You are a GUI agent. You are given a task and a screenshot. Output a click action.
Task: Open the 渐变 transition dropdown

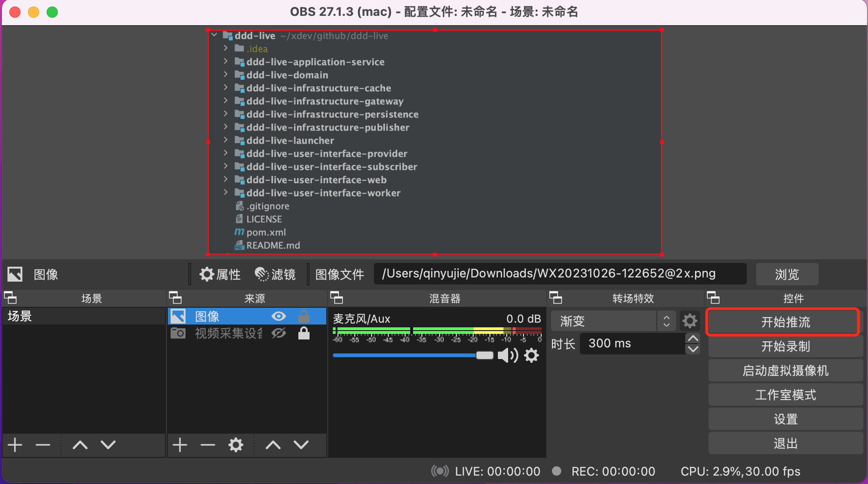613,321
